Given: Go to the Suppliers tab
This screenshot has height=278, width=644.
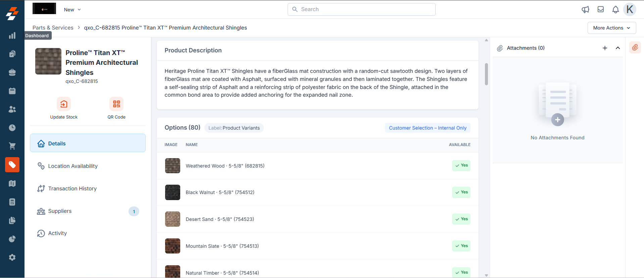Looking at the screenshot, I should coord(88,211).
